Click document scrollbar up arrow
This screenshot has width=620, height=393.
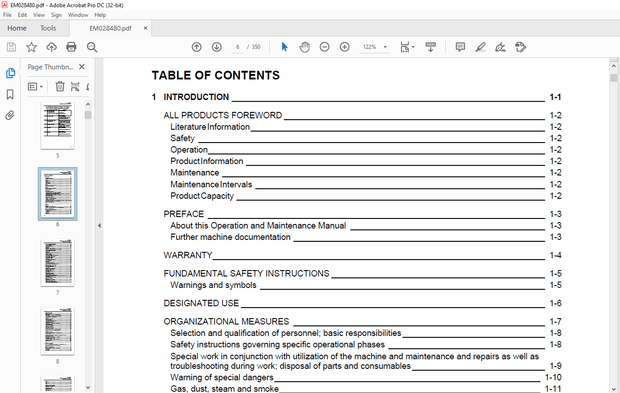[x=614, y=65]
